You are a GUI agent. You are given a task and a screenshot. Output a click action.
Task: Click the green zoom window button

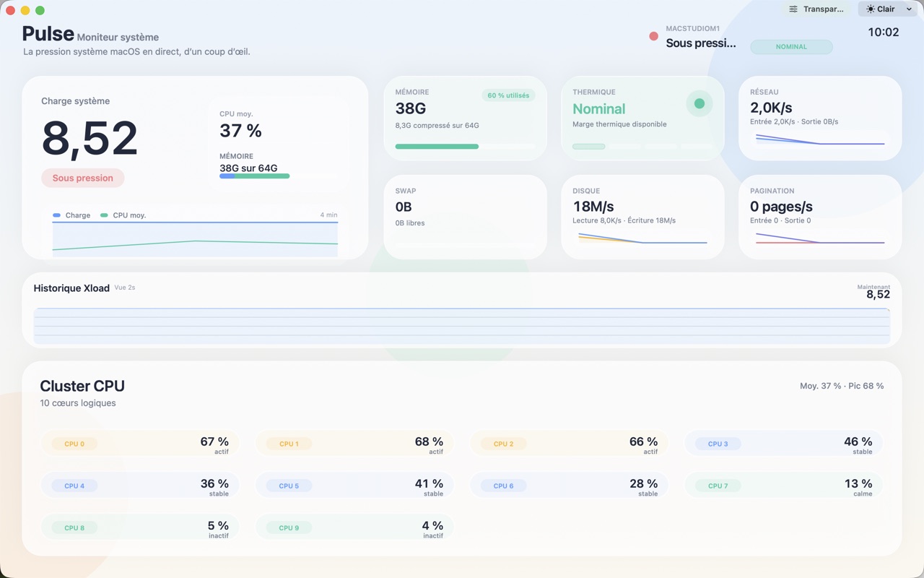(x=40, y=10)
